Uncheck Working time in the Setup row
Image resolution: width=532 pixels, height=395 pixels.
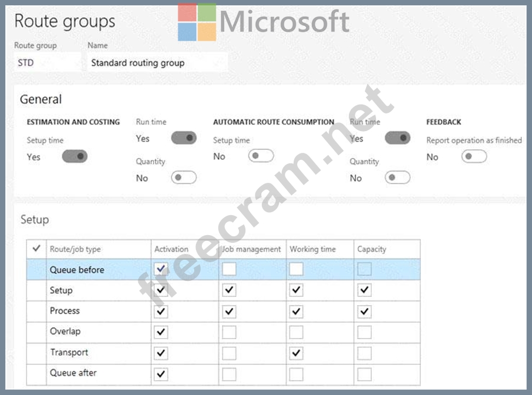(296, 290)
